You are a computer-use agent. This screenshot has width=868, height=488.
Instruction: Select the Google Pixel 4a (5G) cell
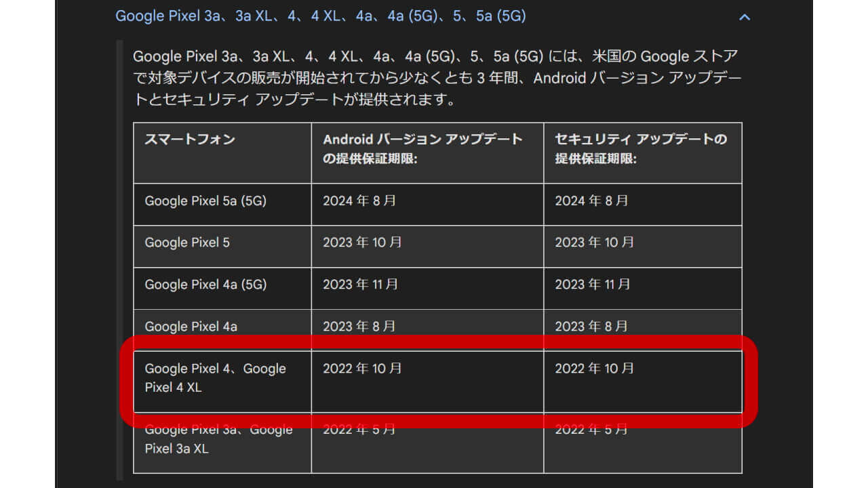(205, 285)
